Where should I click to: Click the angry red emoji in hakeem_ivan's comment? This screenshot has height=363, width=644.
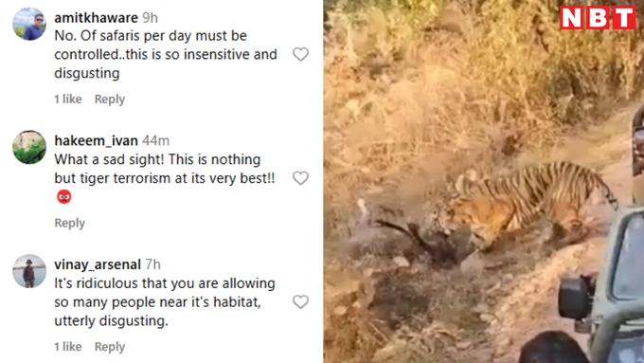64,197
